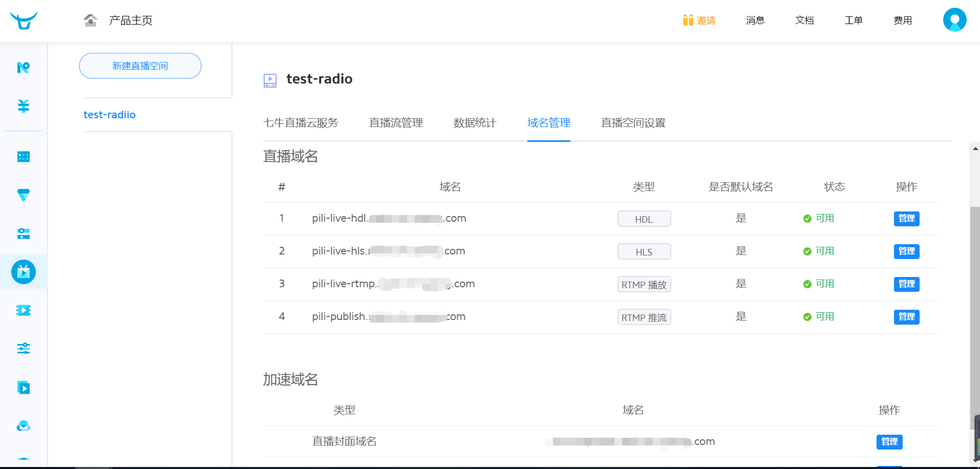Open the 数据统计 tab
Screen dimensions: 980x469
point(475,123)
